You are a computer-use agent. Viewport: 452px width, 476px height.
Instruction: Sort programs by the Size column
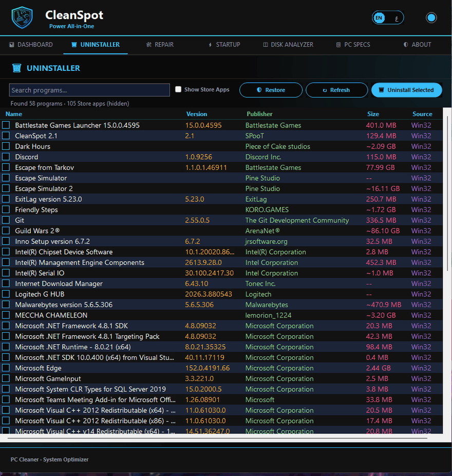pyautogui.click(x=373, y=114)
